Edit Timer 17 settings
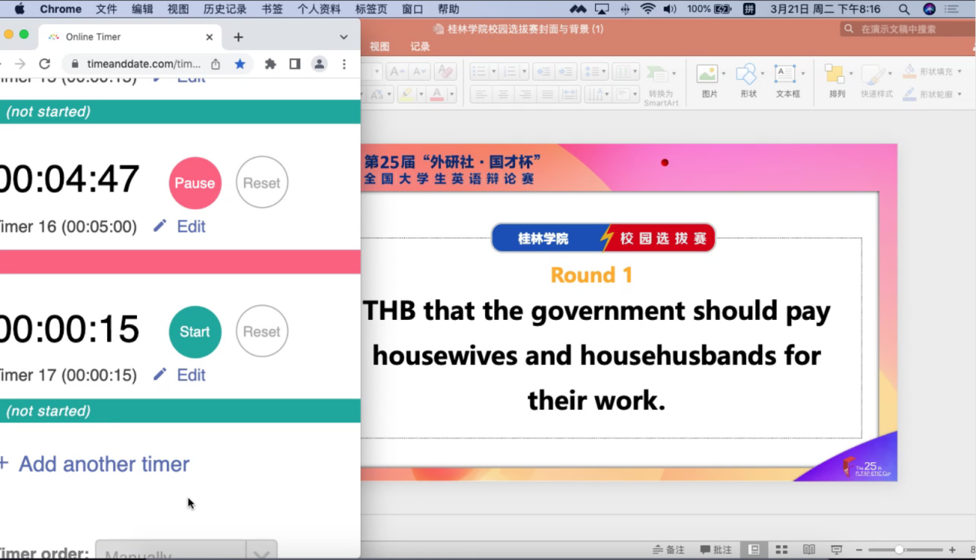This screenshot has width=976, height=560. (x=181, y=375)
